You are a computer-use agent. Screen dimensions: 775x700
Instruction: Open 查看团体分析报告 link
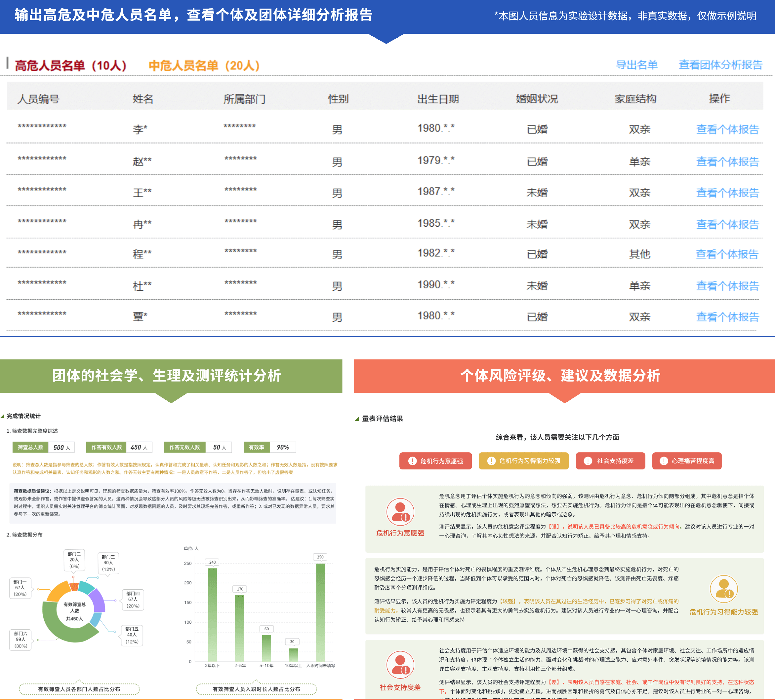(x=720, y=65)
